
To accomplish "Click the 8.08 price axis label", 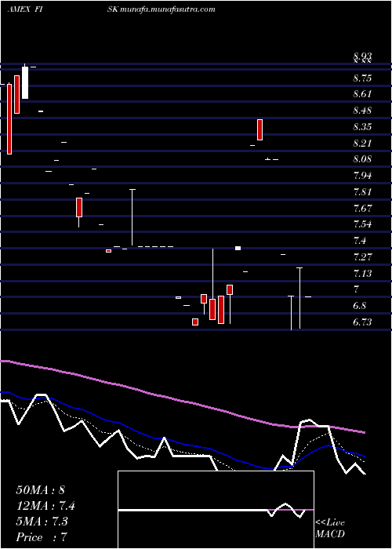I will pos(362,160).
